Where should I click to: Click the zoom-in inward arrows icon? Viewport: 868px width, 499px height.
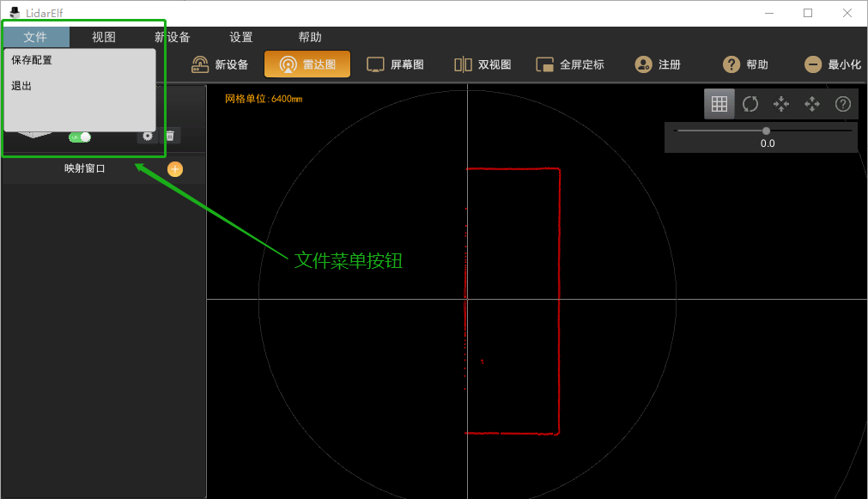pyautogui.click(x=781, y=104)
